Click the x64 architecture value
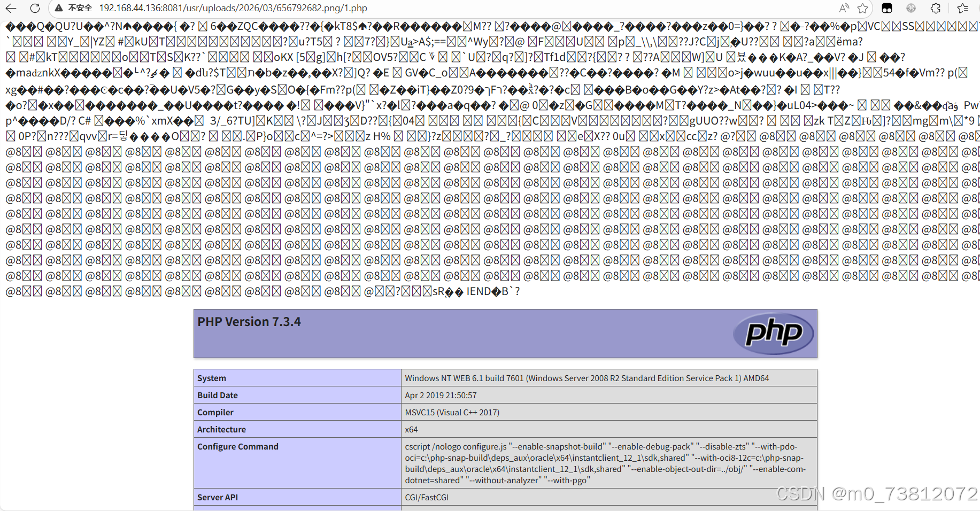Screen dimensions: 980x511 411,429
